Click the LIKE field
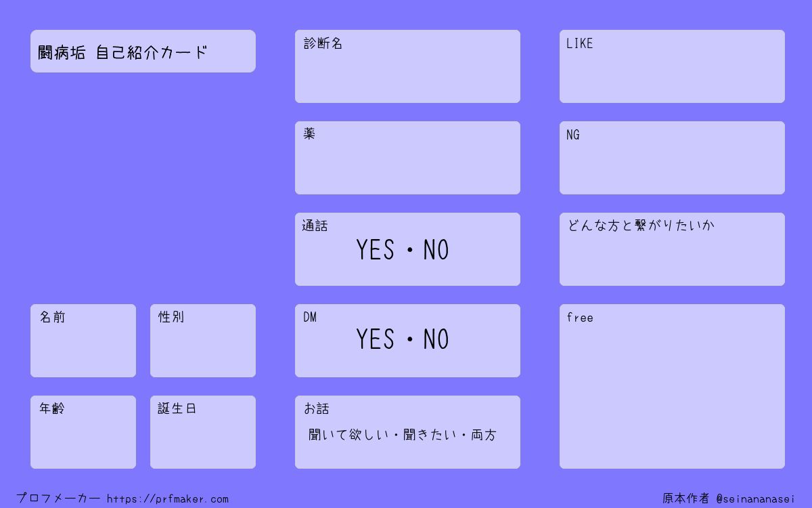The width and height of the screenshot is (812, 508). [x=672, y=66]
